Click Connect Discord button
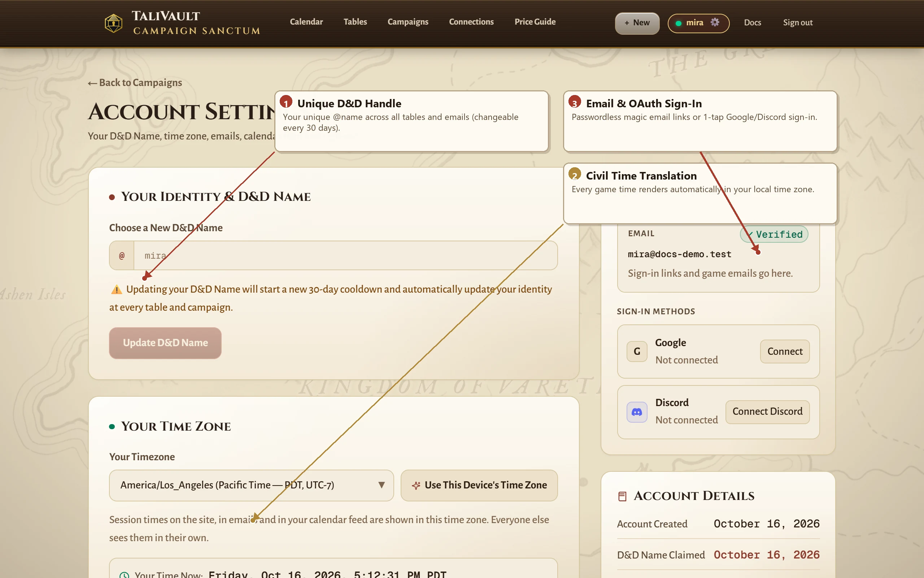This screenshot has width=924, height=578. [767, 412]
